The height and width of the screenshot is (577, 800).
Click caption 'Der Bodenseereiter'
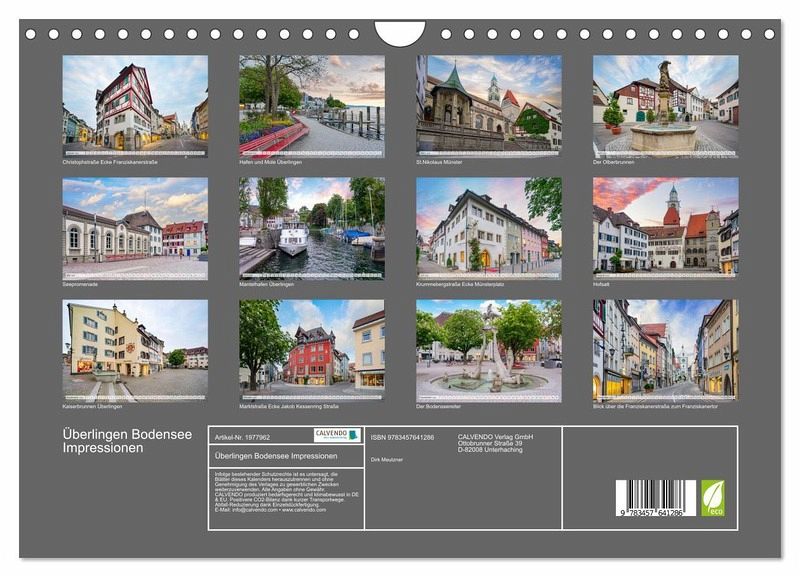438,407
